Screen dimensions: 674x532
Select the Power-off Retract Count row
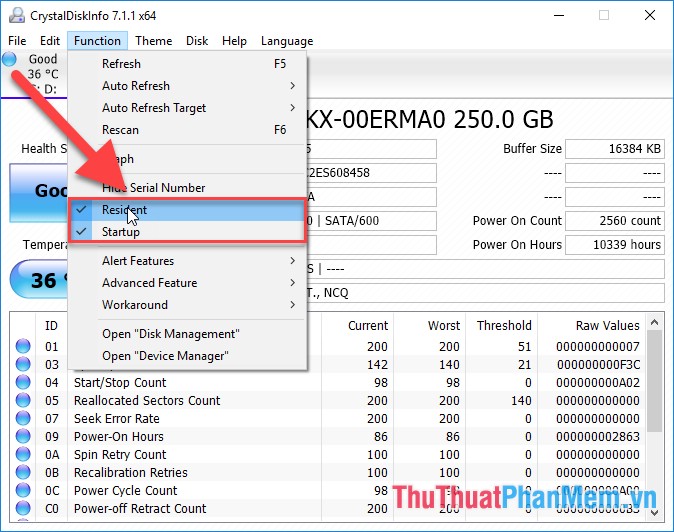328,509
